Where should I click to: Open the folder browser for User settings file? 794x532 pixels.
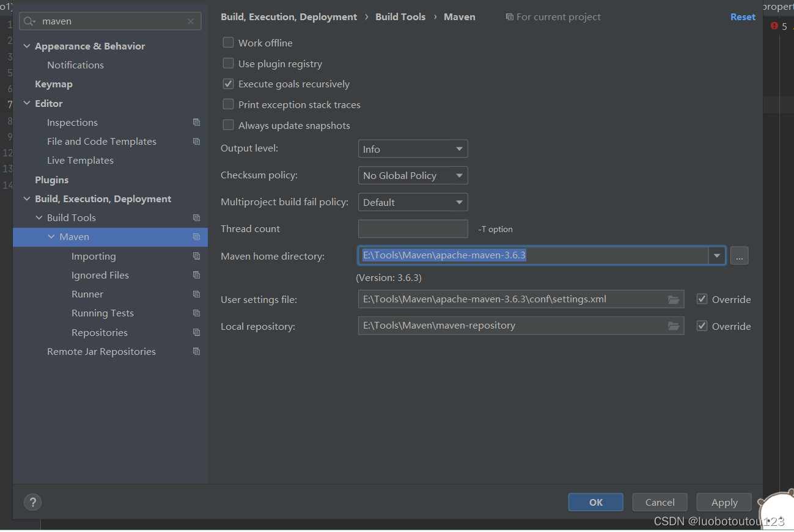[x=673, y=299]
